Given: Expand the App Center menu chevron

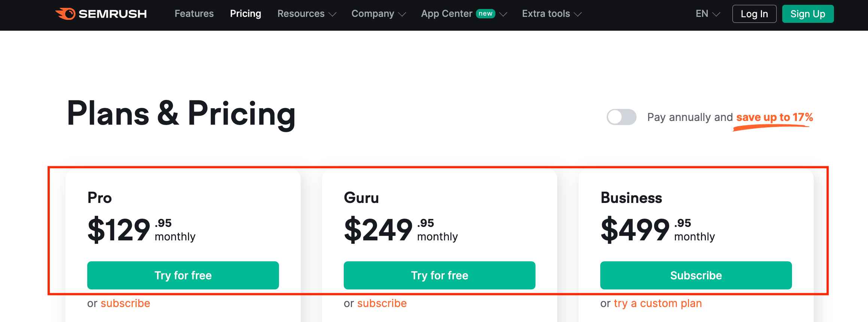Looking at the screenshot, I should [x=503, y=14].
